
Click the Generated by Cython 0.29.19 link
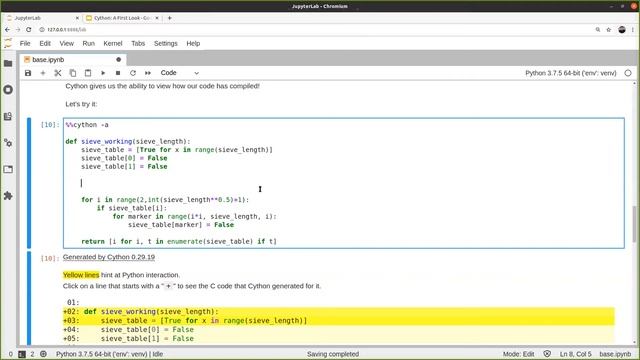tap(109, 257)
